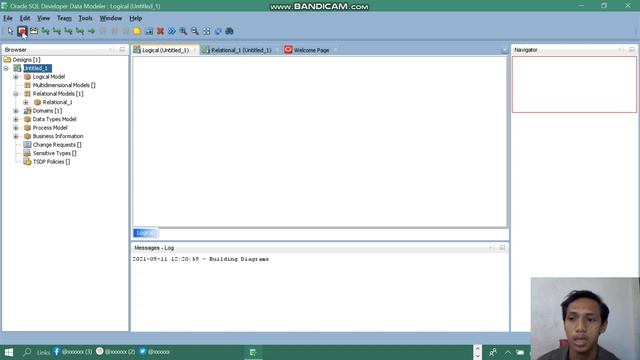Click the Navigator overview thumbnail
This screenshot has width=640, height=360.
(574, 84)
